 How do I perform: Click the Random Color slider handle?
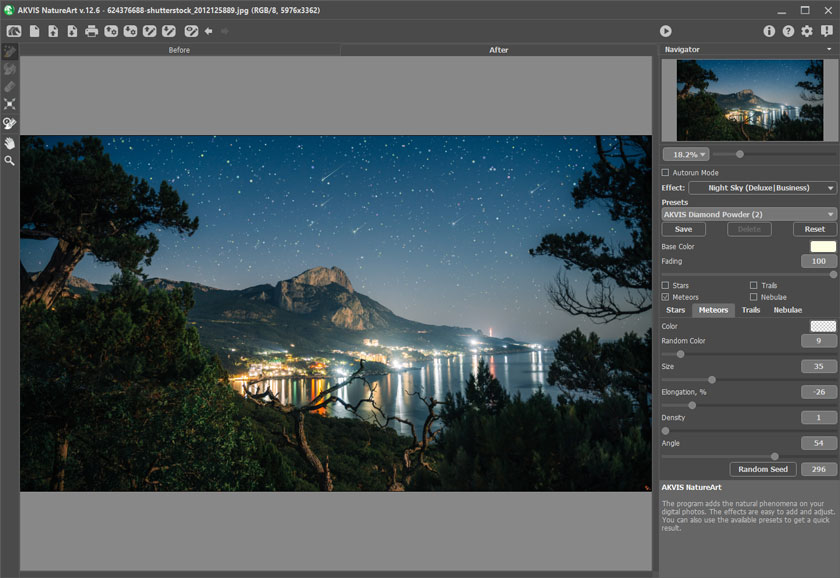point(680,354)
